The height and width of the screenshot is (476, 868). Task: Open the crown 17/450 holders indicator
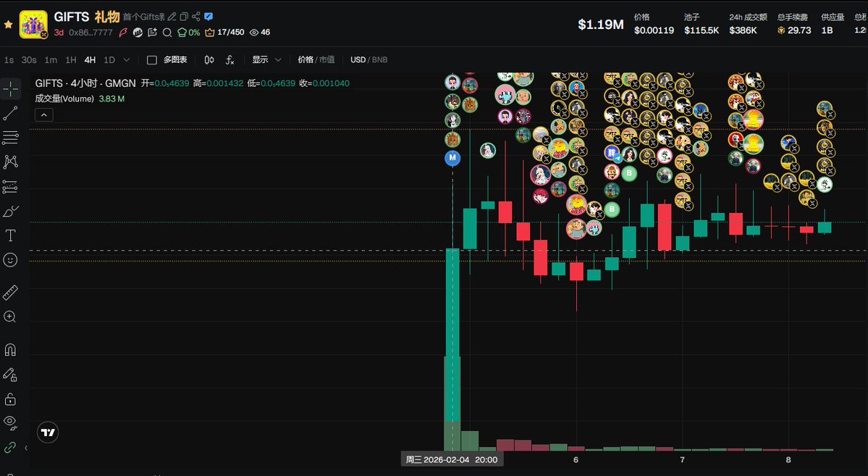click(x=224, y=32)
